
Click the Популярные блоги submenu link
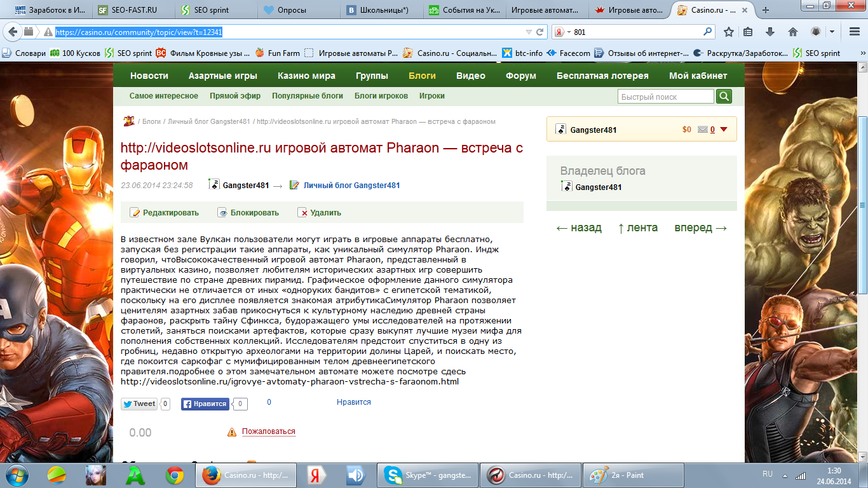pyautogui.click(x=308, y=96)
